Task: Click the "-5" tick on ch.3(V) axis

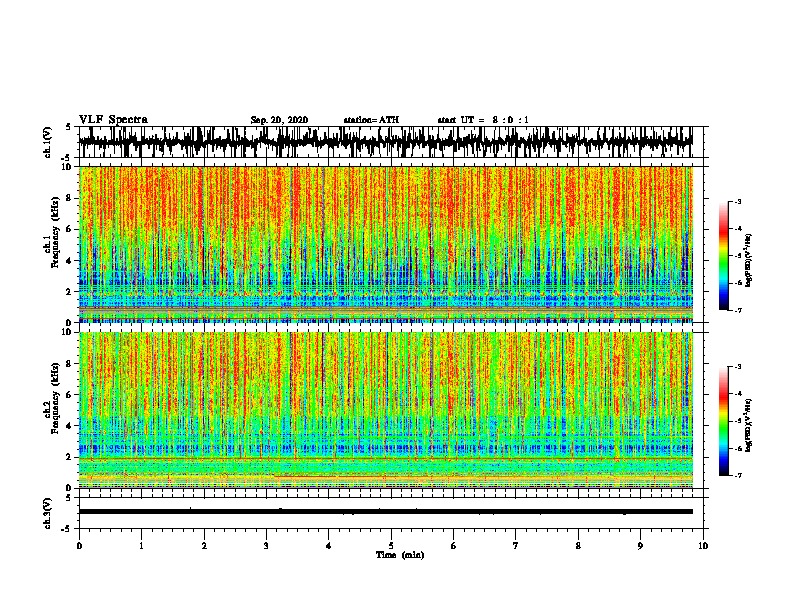Action: 67,529
